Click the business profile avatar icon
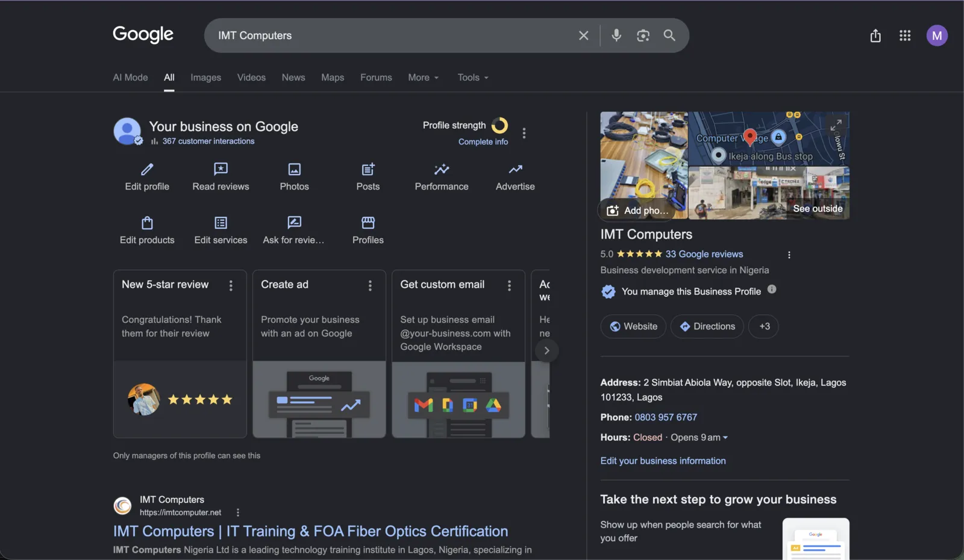The height and width of the screenshot is (560, 964). click(x=128, y=131)
